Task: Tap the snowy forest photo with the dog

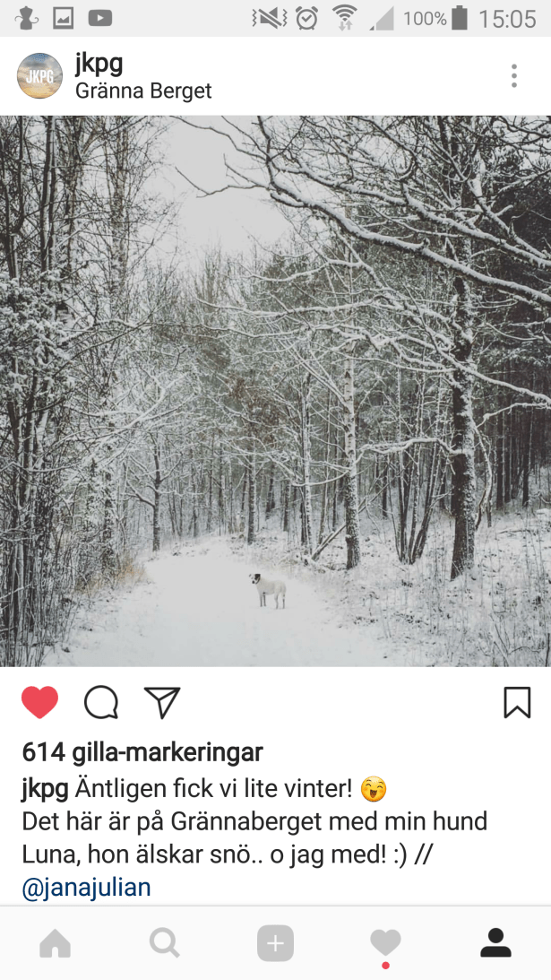Action: pyautogui.click(x=276, y=391)
